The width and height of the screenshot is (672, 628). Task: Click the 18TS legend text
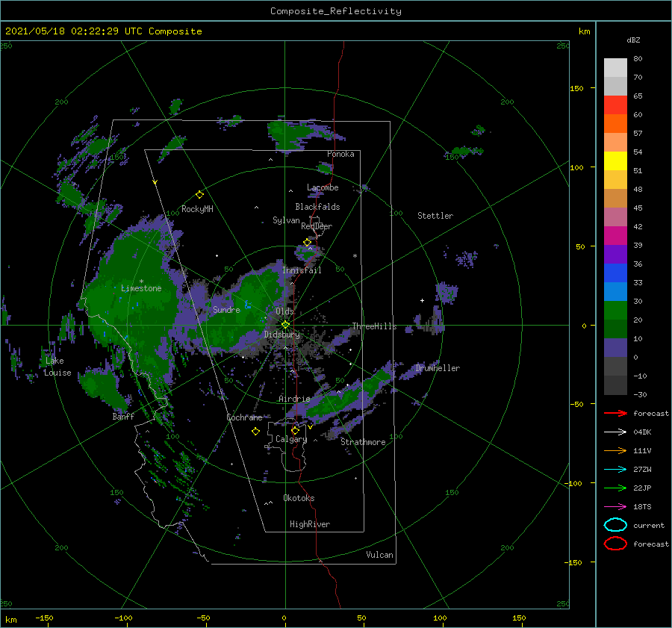click(x=642, y=507)
